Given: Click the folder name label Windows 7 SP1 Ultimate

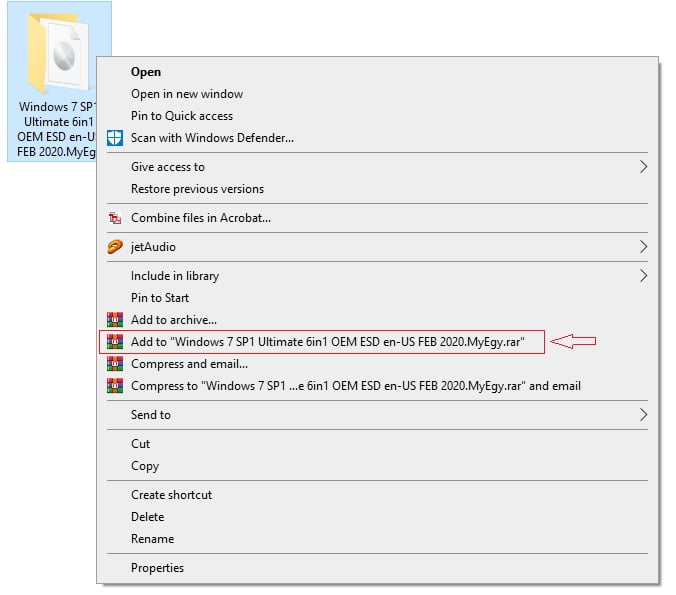Looking at the screenshot, I should (x=56, y=129).
